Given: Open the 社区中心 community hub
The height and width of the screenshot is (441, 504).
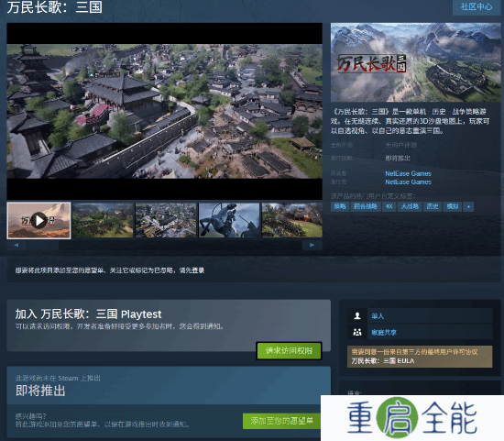Looking at the screenshot, I should pyautogui.click(x=477, y=6).
